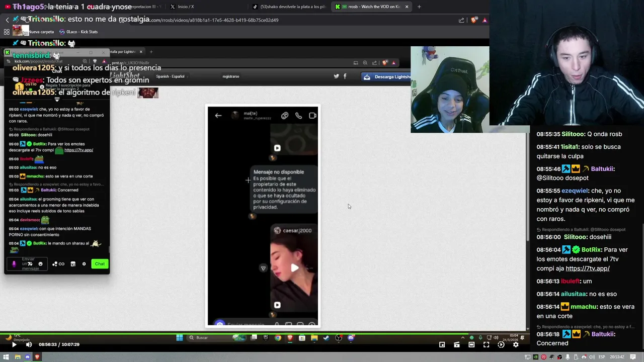Open Chrome in the recorded taskbar

278,338
